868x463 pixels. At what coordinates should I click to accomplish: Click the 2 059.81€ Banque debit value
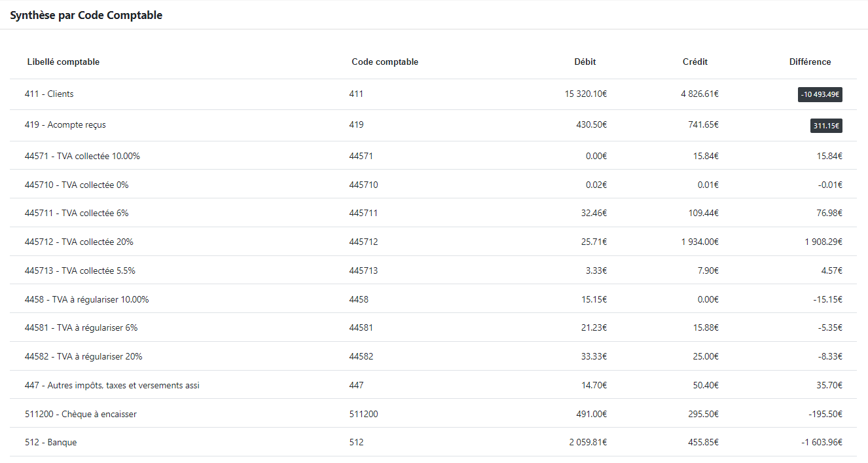(588, 443)
